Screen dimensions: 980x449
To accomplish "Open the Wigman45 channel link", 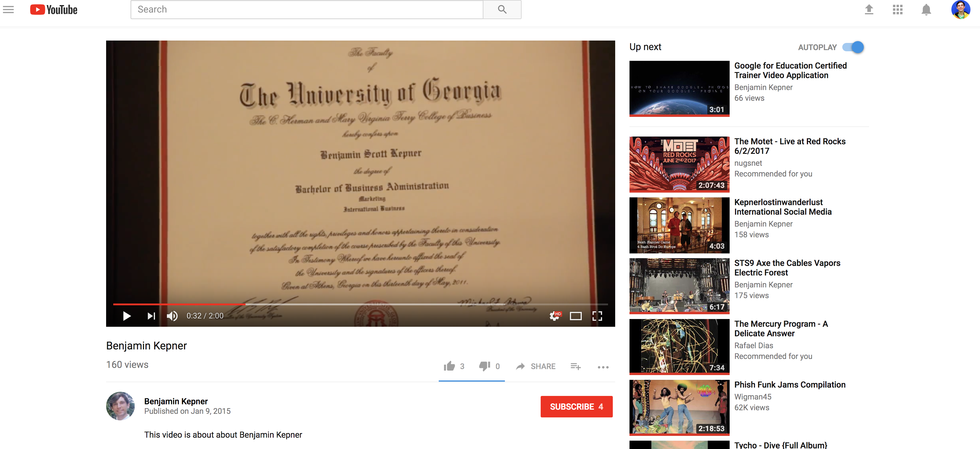I will (753, 397).
